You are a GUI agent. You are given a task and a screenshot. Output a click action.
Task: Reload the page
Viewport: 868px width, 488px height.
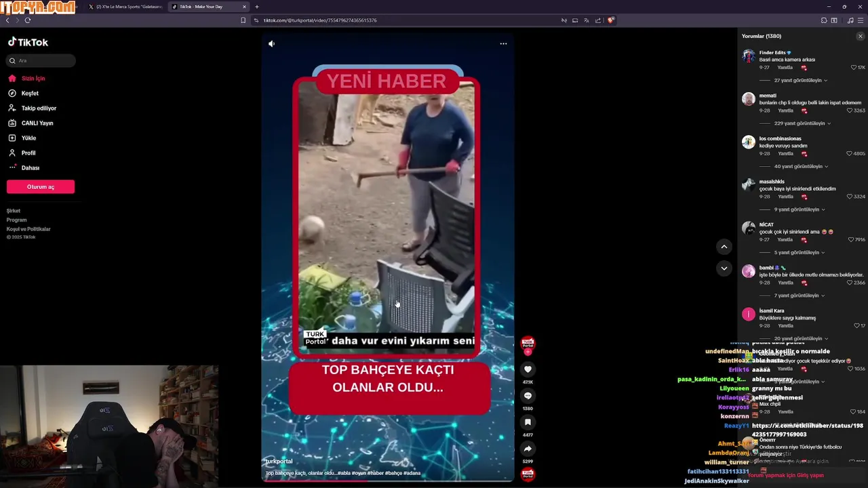click(28, 20)
